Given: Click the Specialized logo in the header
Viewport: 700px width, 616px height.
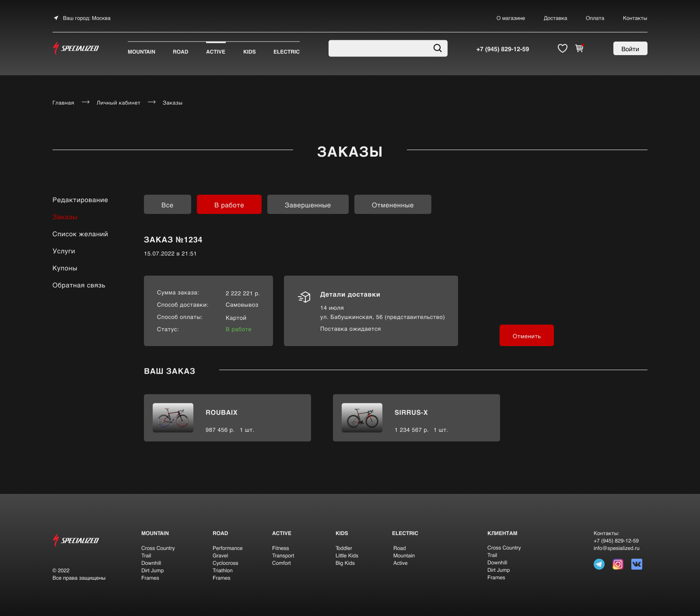Looking at the screenshot, I should pos(76,48).
